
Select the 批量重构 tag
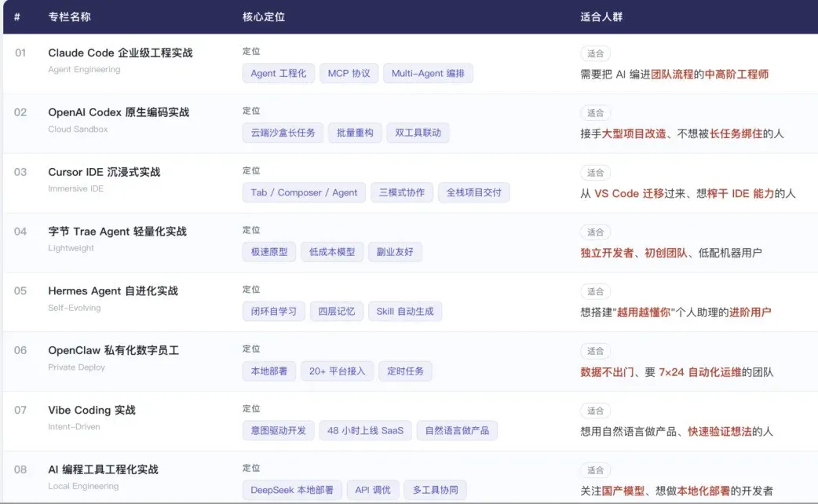pyautogui.click(x=356, y=133)
